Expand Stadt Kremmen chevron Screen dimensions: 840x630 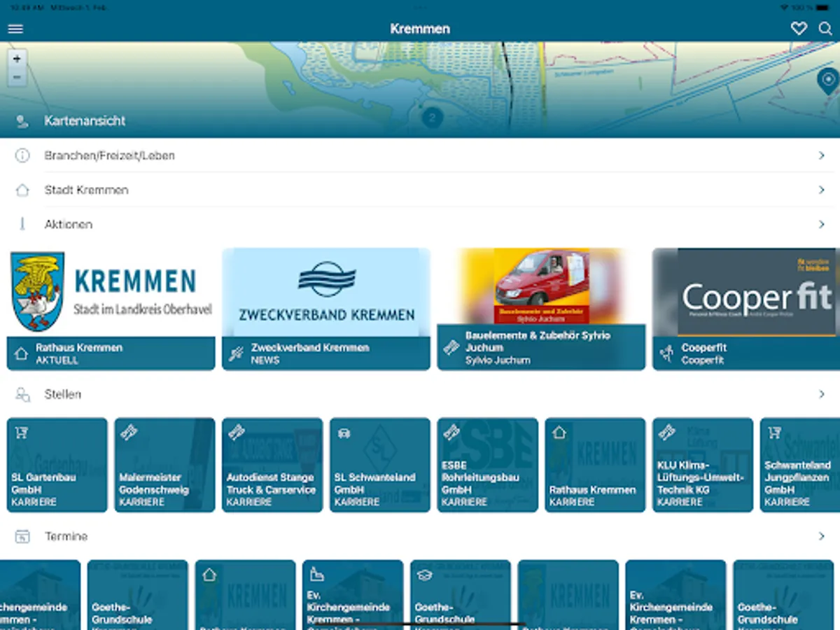tap(822, 190)
